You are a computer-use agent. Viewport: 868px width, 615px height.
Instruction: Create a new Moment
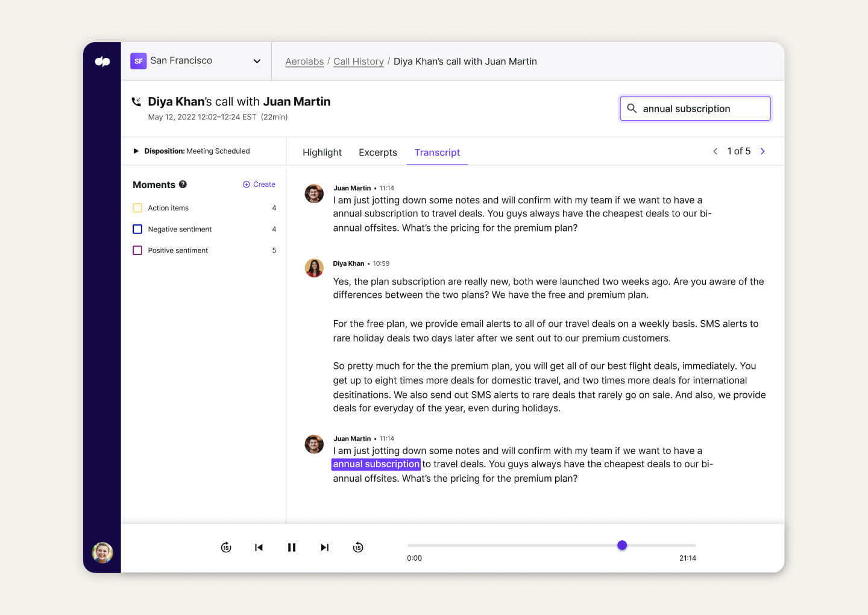[x=259, y=184]
